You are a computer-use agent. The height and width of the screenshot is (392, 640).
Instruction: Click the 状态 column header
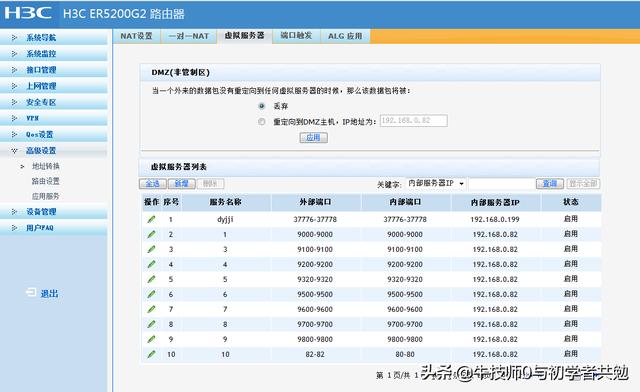pyautogui.click(x=571, y=202)
